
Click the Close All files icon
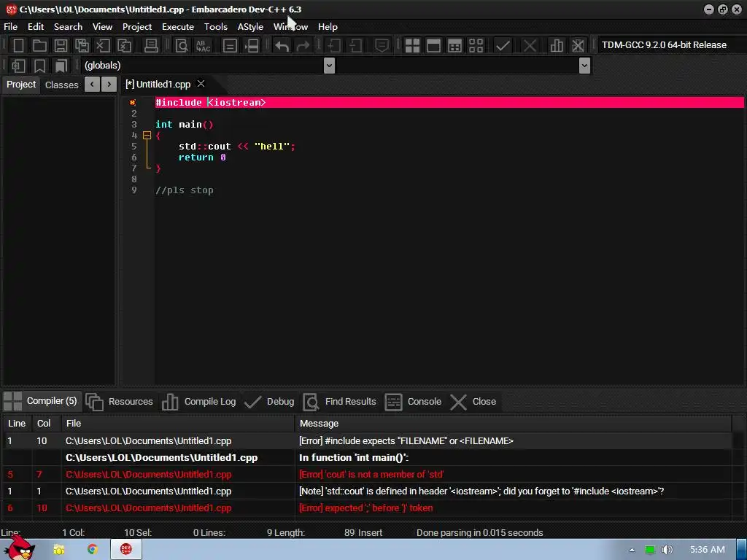(124, 46)
